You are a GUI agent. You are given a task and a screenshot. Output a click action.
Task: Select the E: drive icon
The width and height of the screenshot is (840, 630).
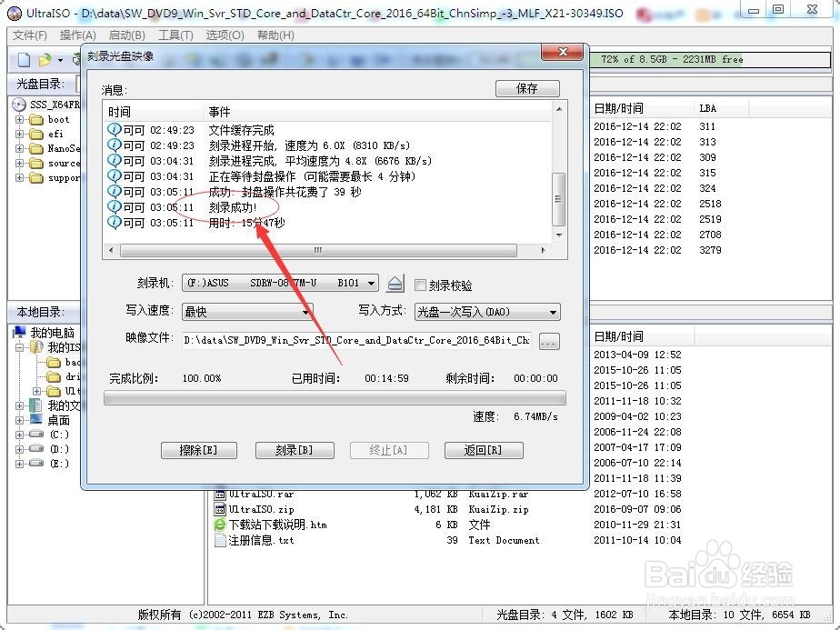35,463
